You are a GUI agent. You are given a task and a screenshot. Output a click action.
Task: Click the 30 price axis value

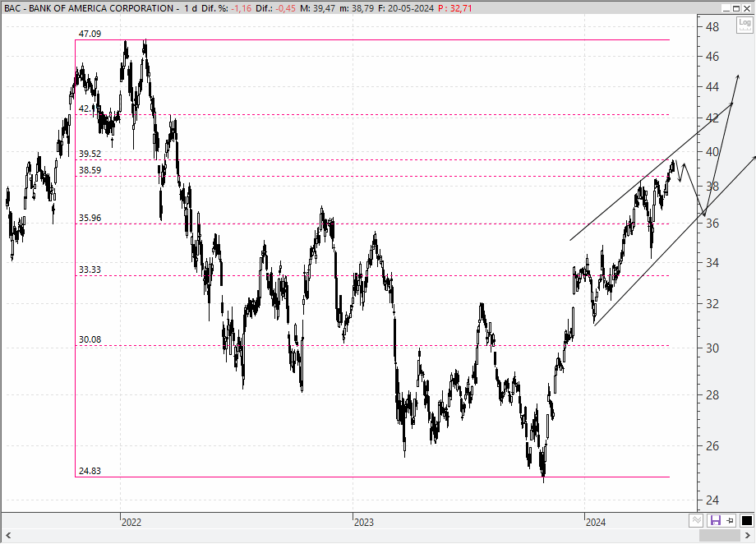712,348
